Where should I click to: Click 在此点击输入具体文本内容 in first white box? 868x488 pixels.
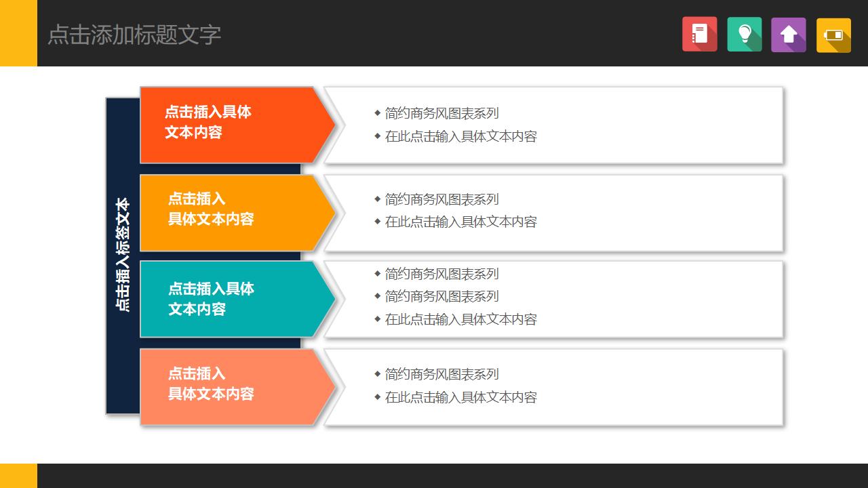pyautogui.click(x=460, y=136)
